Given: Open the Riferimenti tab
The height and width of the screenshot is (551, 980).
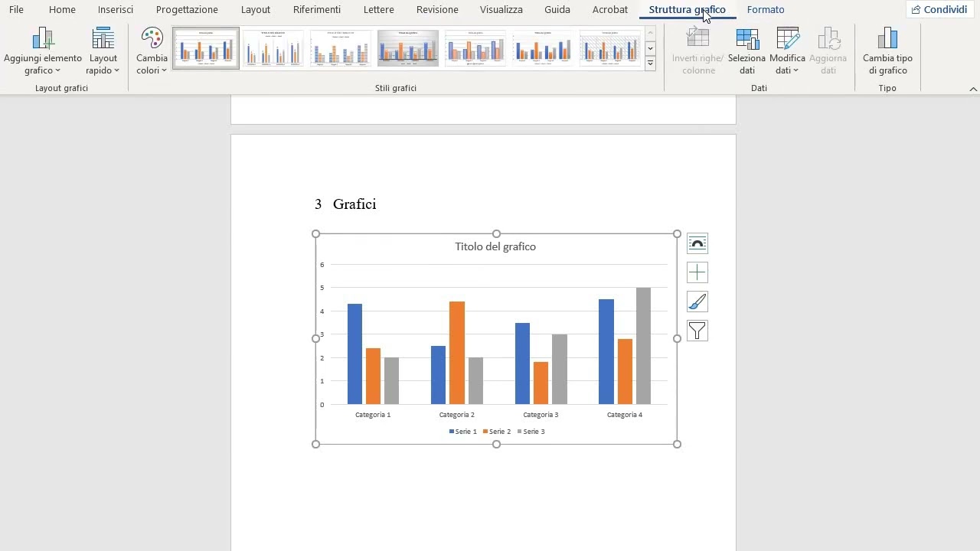Looking at the screenshot, I should [x=317, y=10].
